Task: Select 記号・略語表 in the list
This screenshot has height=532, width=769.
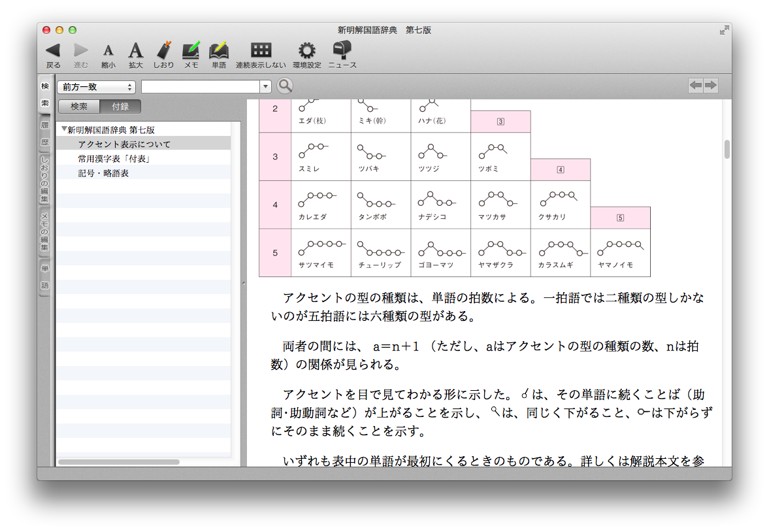Action: pos(103,173)
